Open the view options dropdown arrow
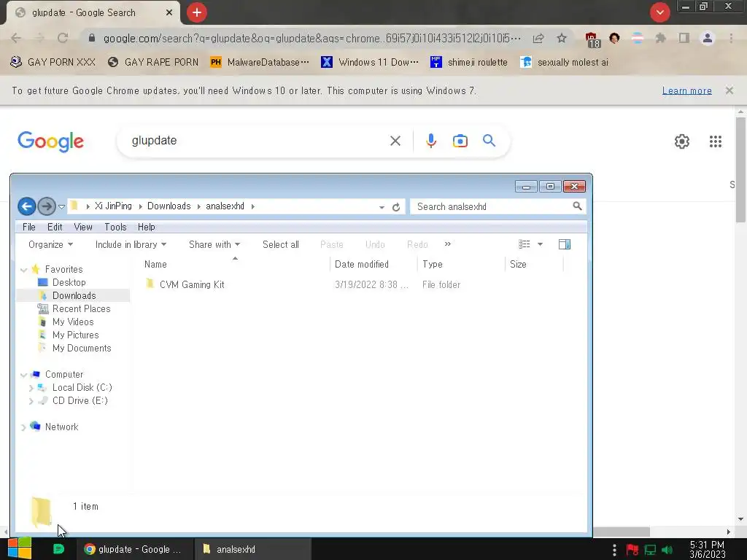 540,244
